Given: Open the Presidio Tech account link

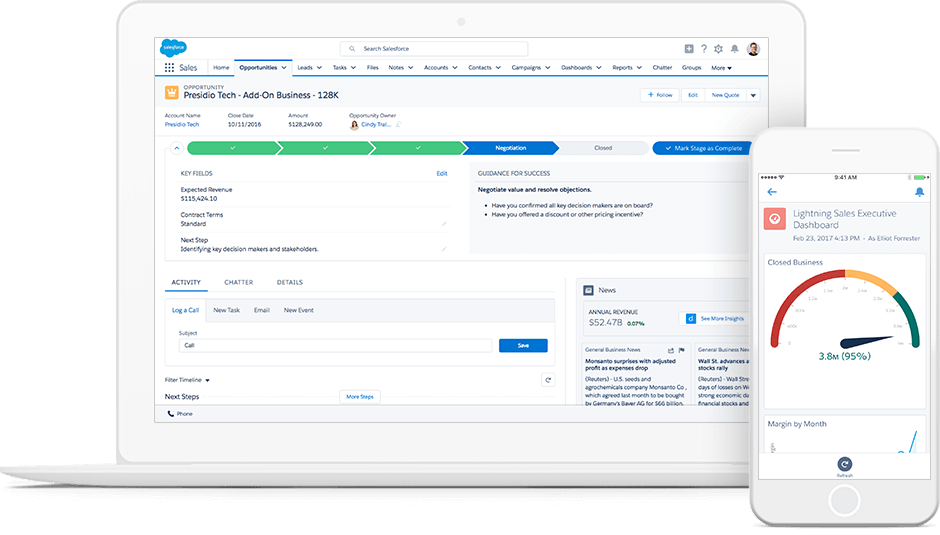Looking at the screenshot, I should (182, 125).
